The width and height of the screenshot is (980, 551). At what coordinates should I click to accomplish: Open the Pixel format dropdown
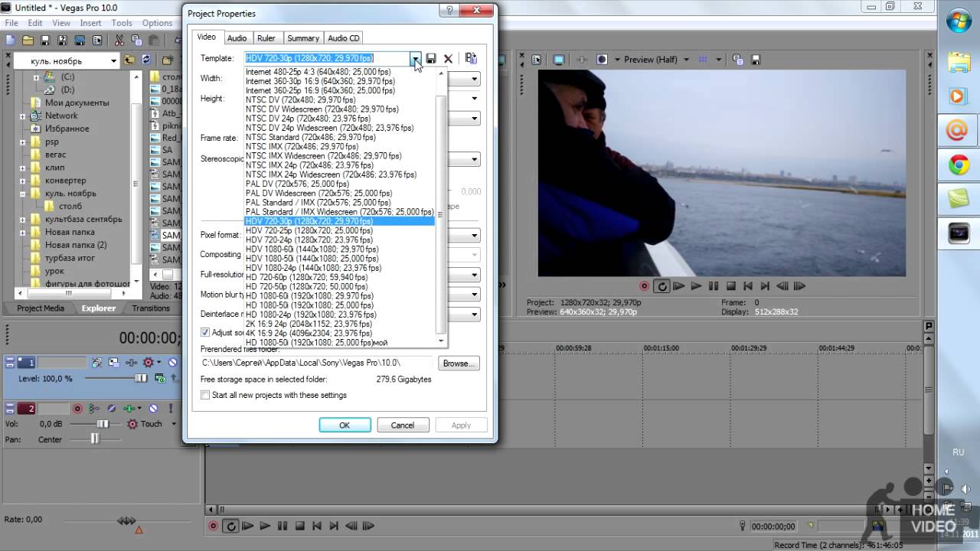475,236
